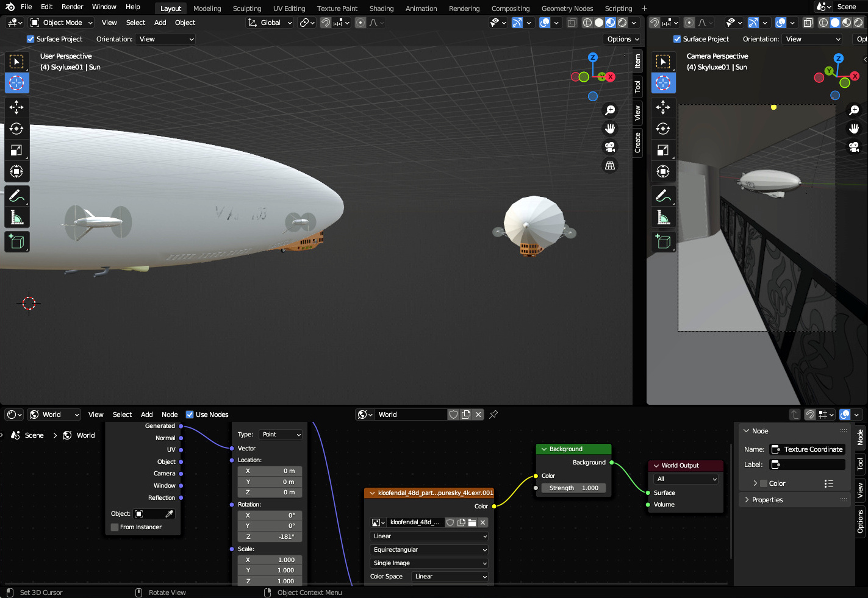This screenshot has width=868, height=598.
Task: Select the Measure tool in camera viewport
Action: (663, 217)
